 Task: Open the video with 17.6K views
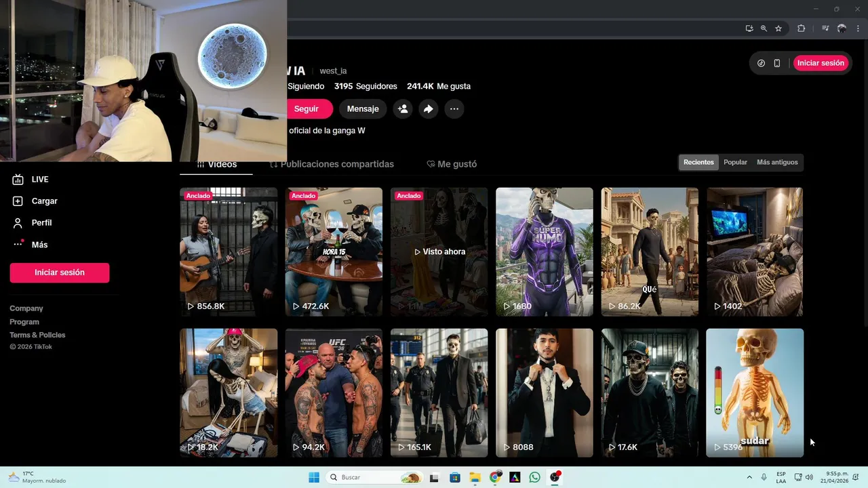coord(650,393)
